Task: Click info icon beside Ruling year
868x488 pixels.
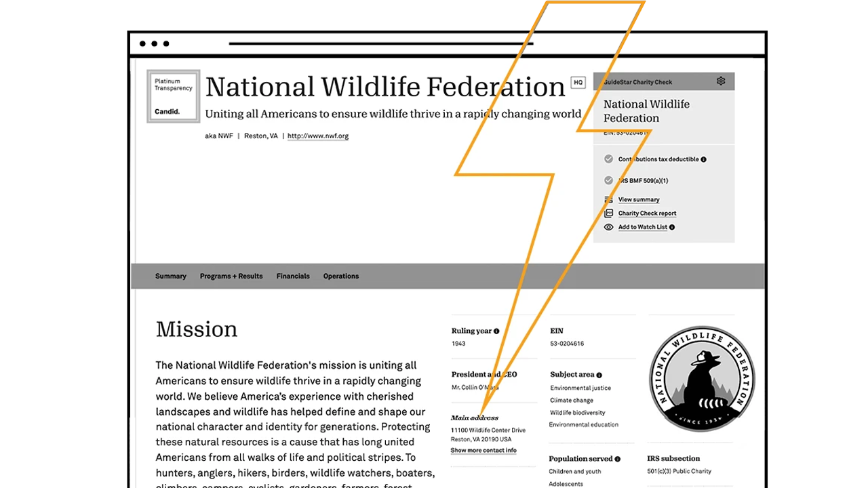Action: (496, 331)
